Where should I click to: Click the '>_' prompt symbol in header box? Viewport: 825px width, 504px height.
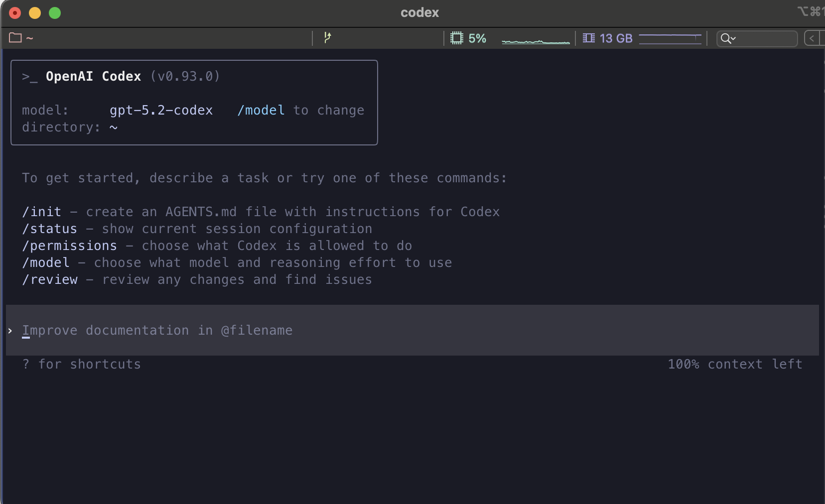30,77
